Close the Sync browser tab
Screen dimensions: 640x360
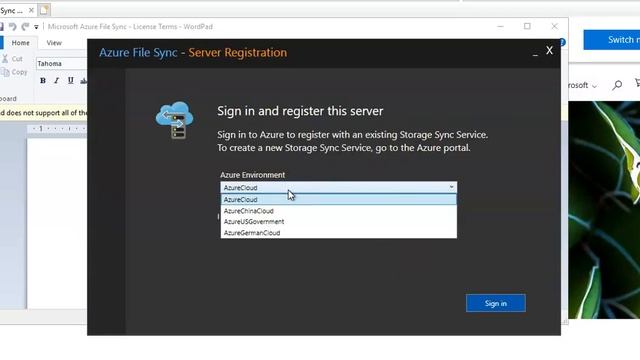(x=31, y=11)
